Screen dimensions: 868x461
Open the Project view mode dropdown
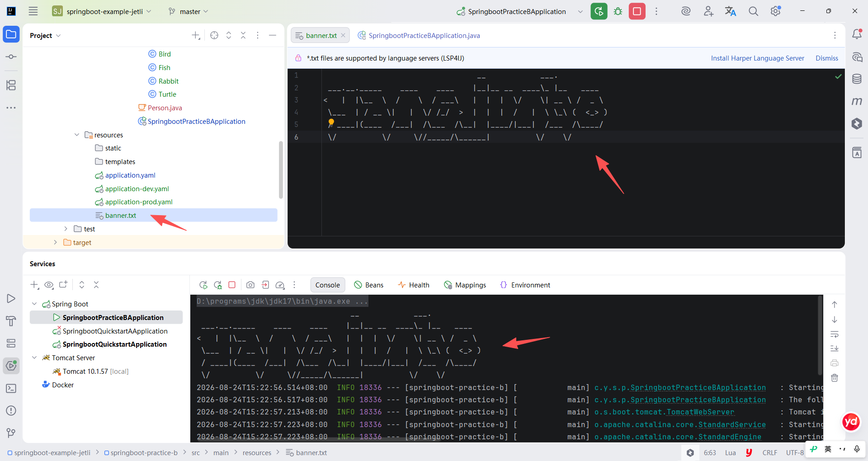click(x=45, y=35)
